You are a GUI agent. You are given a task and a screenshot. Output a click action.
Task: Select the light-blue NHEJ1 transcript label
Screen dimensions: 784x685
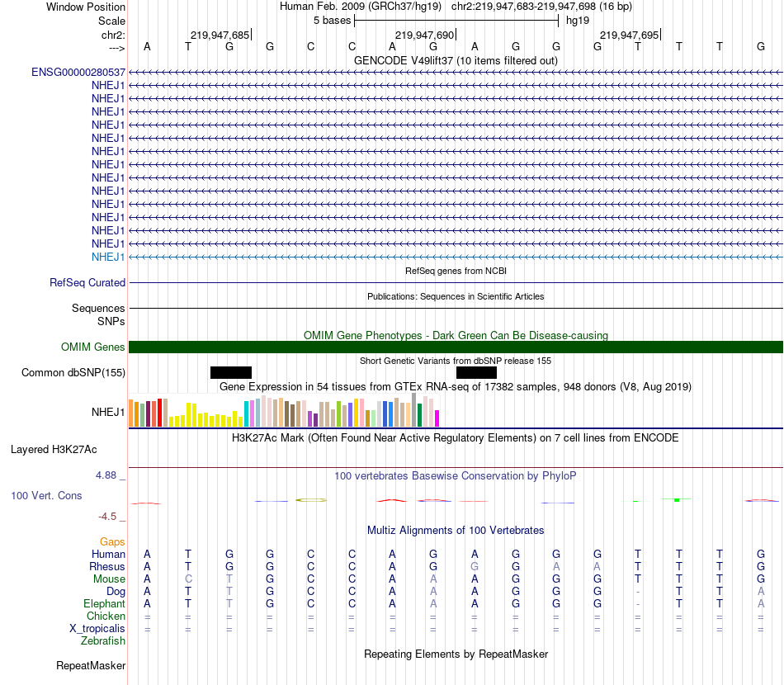[x=108, y=257]
